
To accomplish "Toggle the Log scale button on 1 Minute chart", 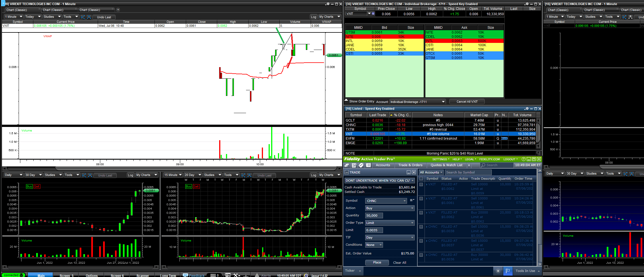I will click(x=314, y=17).
